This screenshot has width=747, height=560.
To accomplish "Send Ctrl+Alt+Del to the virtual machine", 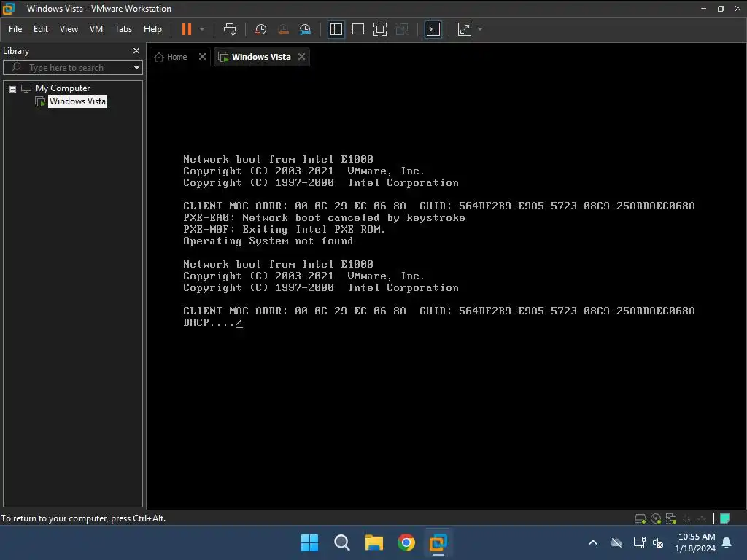I will [230, 29].
